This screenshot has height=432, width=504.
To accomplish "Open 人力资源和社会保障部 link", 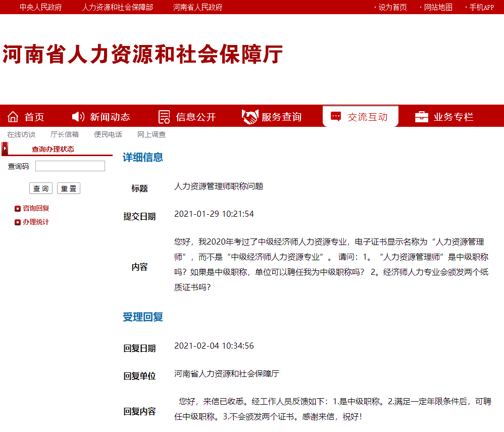I will coord(117,7).
